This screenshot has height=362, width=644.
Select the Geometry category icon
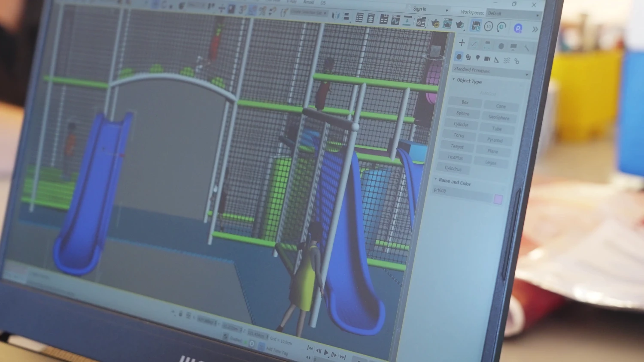tap(459, 57)
